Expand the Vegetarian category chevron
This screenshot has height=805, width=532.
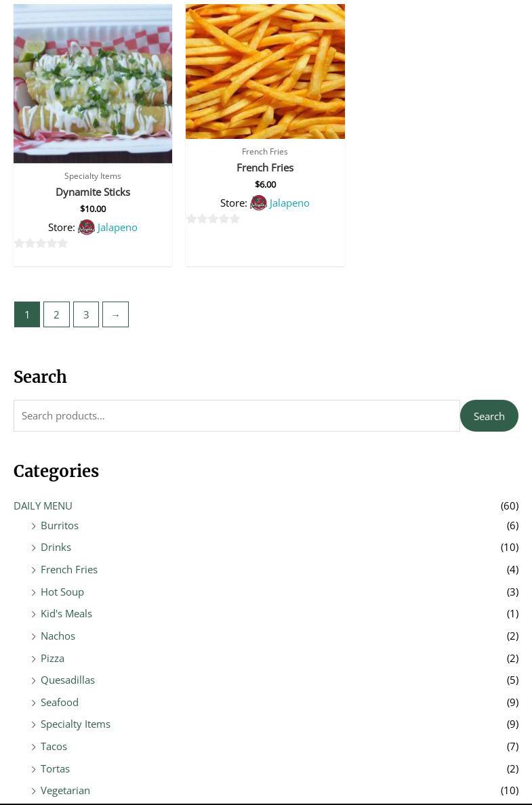click(x=34, y=791)
